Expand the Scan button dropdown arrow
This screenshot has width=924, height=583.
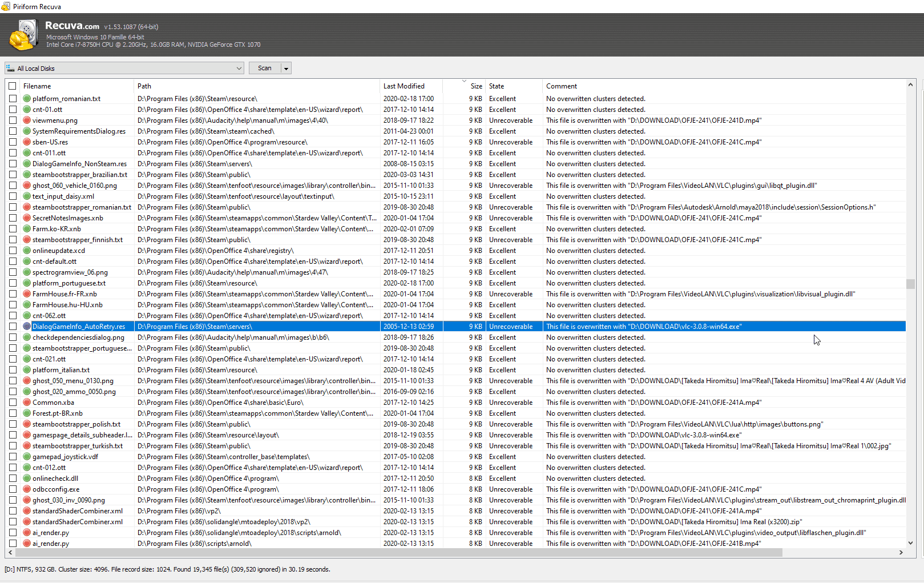287,69
